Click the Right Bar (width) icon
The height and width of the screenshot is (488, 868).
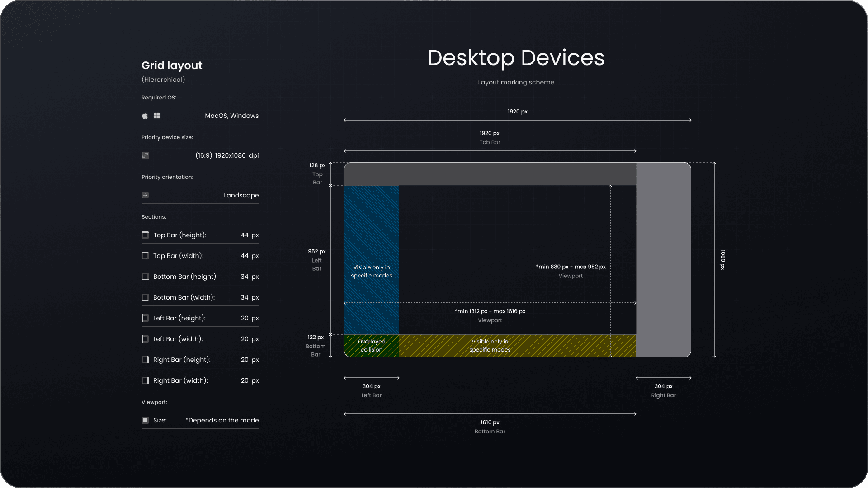pos(145,380)
